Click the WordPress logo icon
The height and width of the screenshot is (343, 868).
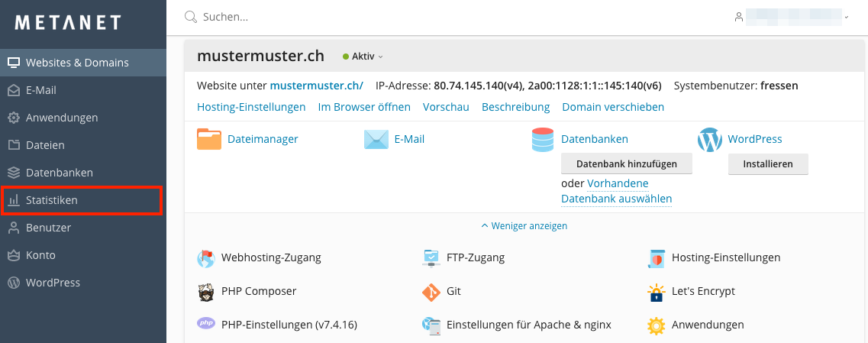(x=710, y=140)
